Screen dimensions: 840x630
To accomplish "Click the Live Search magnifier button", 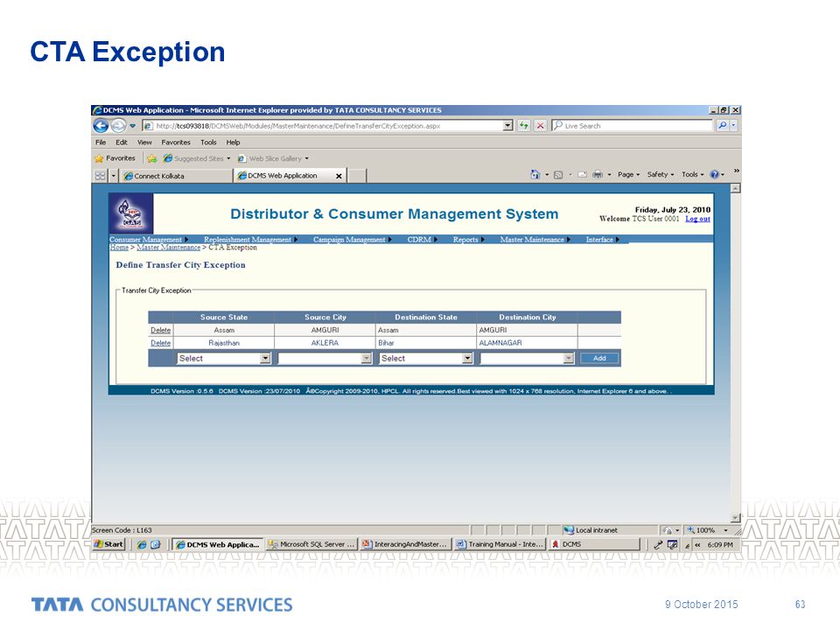I will pyautogui.click(x=722, y=125).
